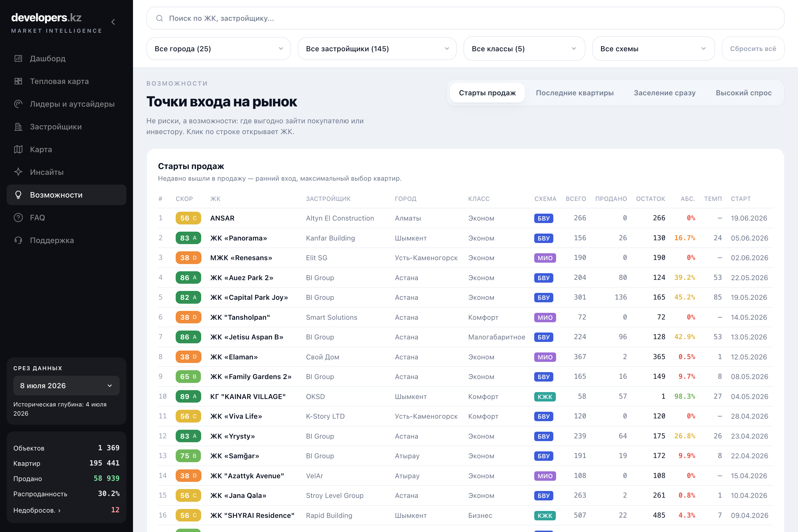Click the 83 A score badge for ЖК «Panorama»
Viewport: 798px width, 532px height.
pos(188,238)
